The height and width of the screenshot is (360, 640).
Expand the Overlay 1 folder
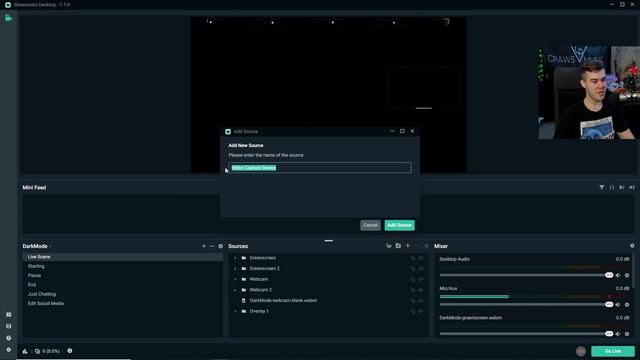click(x=235, y=311)
